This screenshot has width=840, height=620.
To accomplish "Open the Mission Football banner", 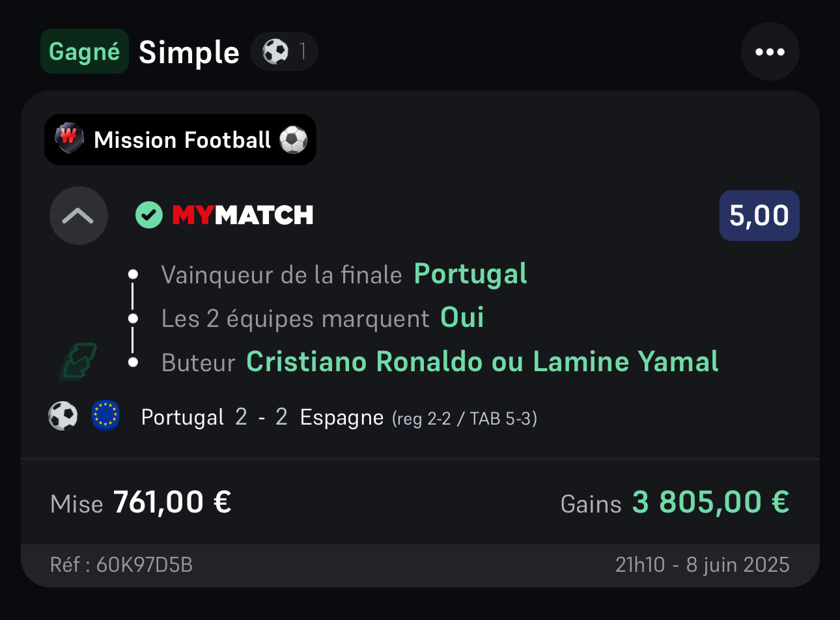I will tap(181, 140).
